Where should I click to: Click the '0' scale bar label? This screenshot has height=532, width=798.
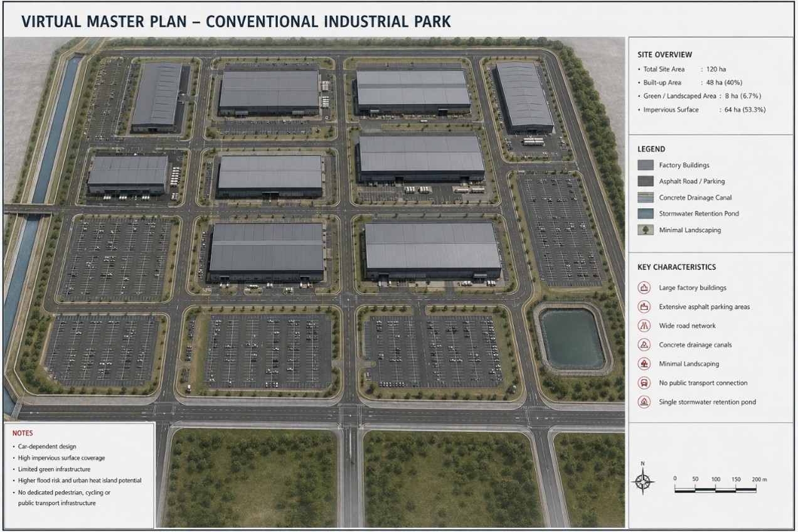click(676, 479)
